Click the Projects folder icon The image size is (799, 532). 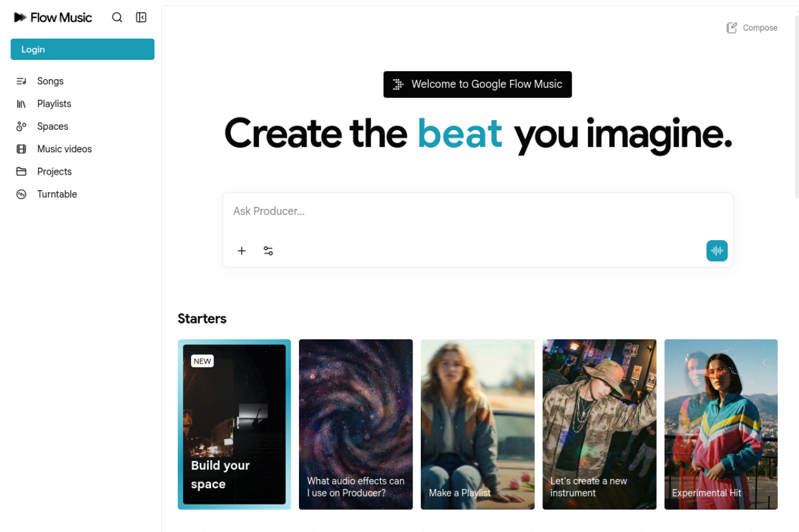21,172
